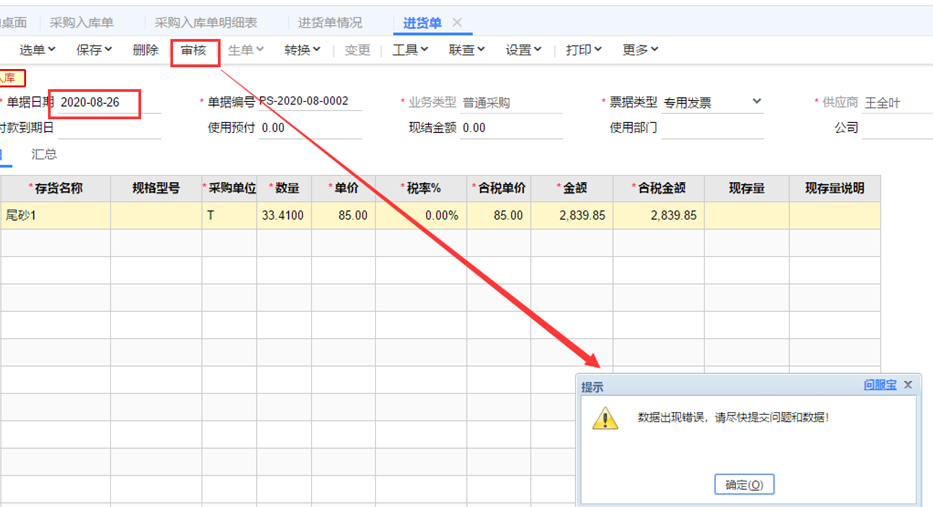The height and width of the screenshot is (507, 933).
Task: Select the quantity cell 33.4100
Action: click(284, 215)
